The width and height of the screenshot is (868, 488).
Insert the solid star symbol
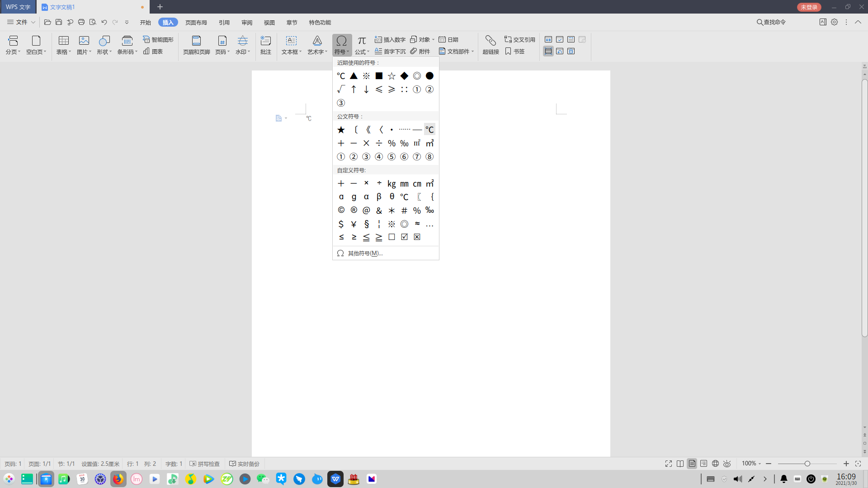(341, 130)
